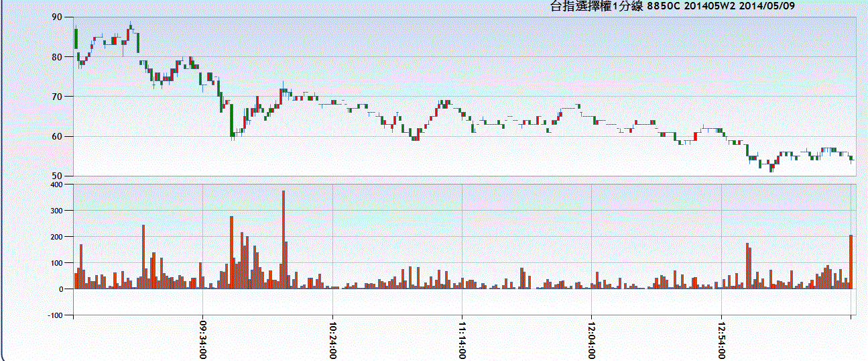Select the 09:34:00 time axis label
The image size is (868, 361).
click(x=203, y=340)
